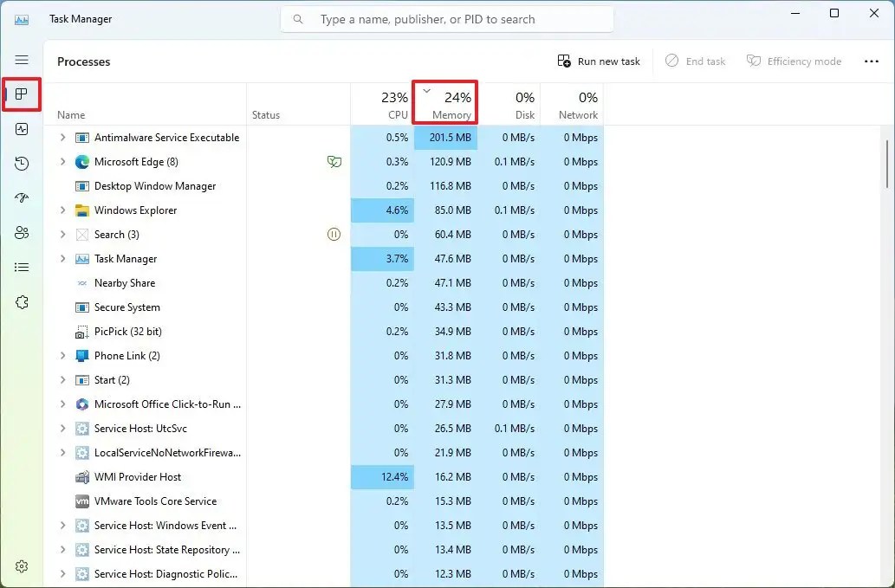Toggle Efficiency mode for selected process
895x588 pixels.
pos(794,61)
